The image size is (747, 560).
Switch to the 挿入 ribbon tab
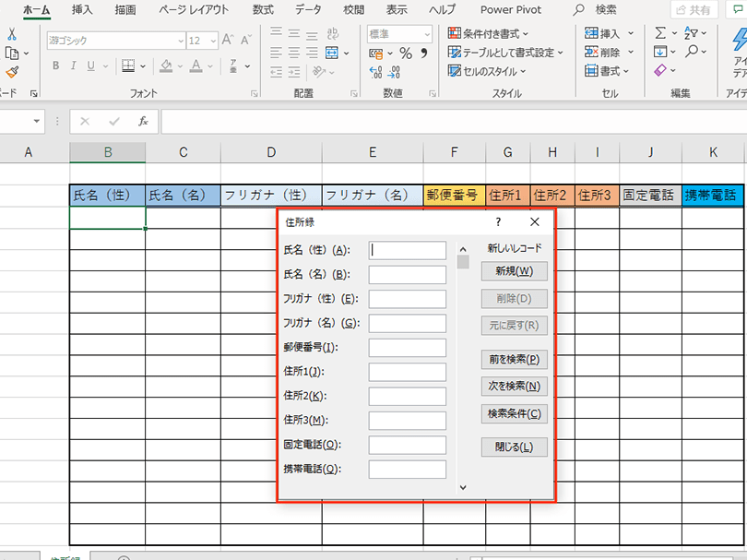tap(82, 9)
